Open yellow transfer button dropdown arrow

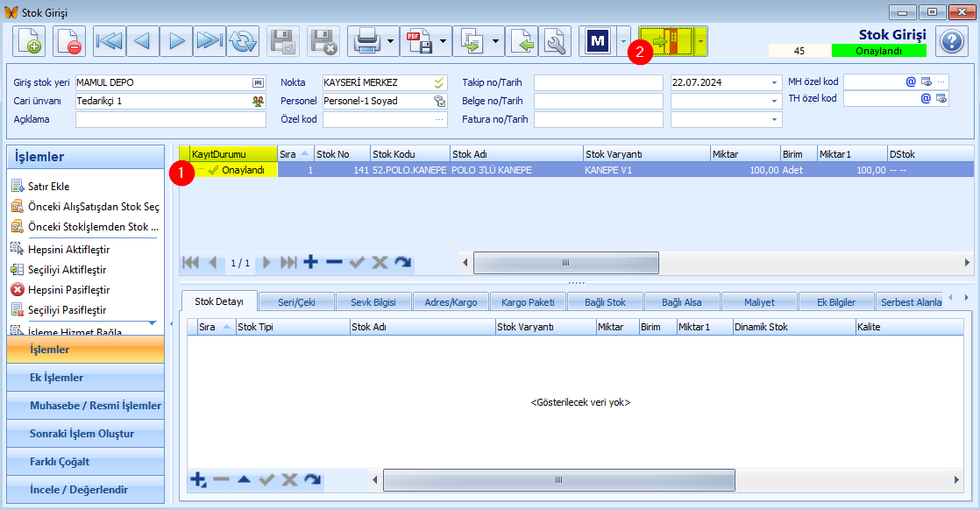pyautogui.click(x=700, y=42)
